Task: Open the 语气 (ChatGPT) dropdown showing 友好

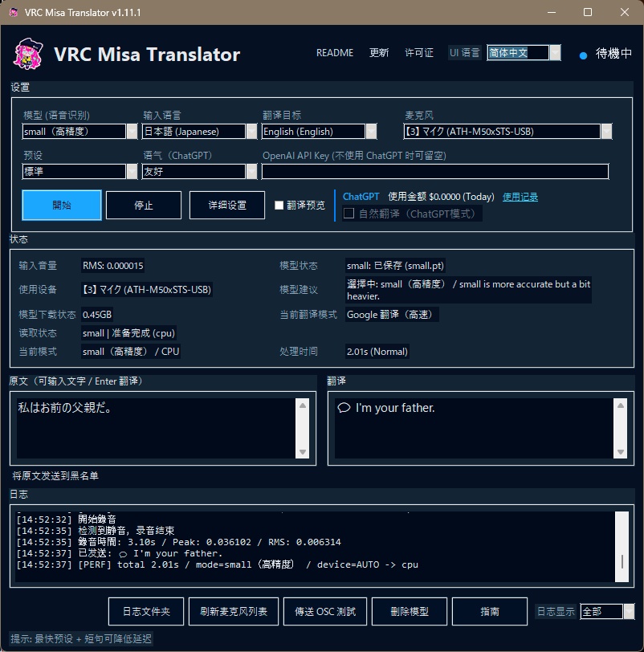Action: 200,171
